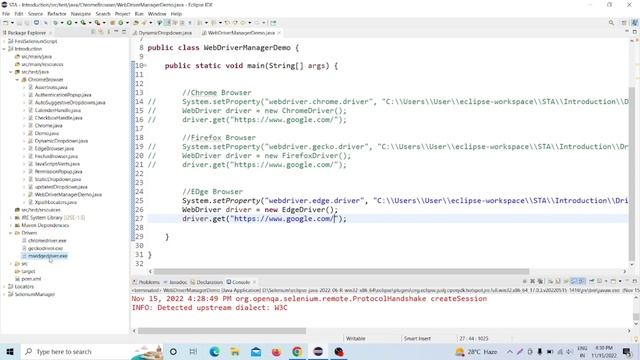This screenshot has width=640, height=360.
Task: Open the File menu
Action: [6, 14]
